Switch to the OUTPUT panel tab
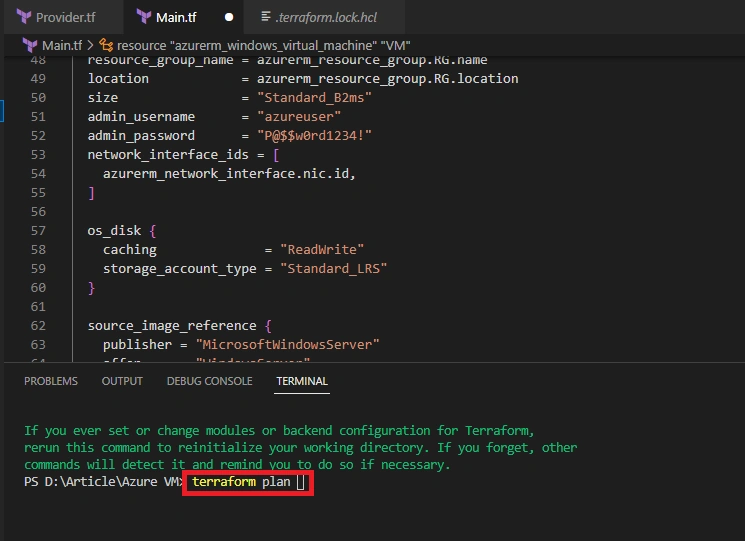Viewport: 745px width, 541px height. (122, 381)
